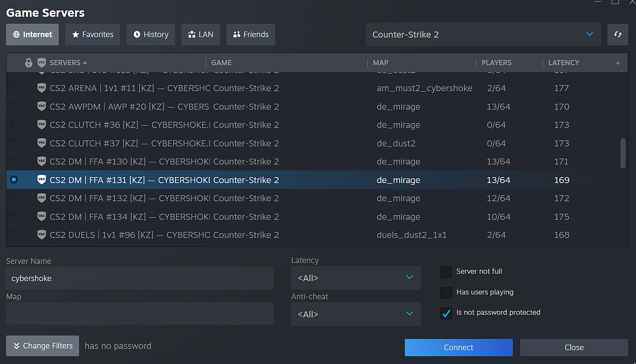The width and height of the screenshot is (636, 364).
Task: Switch to the Favorites tab
Action: [x=92, y=35]
